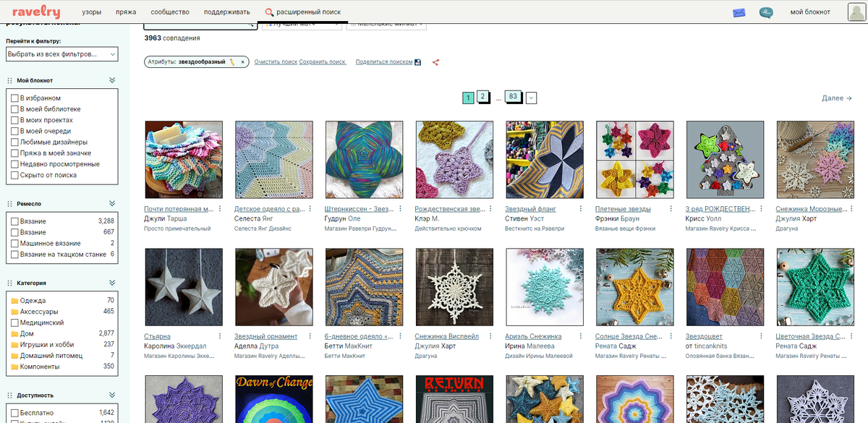Open options menu for Детское одеяло pattern
868x423 pixels.
[310, 209]
